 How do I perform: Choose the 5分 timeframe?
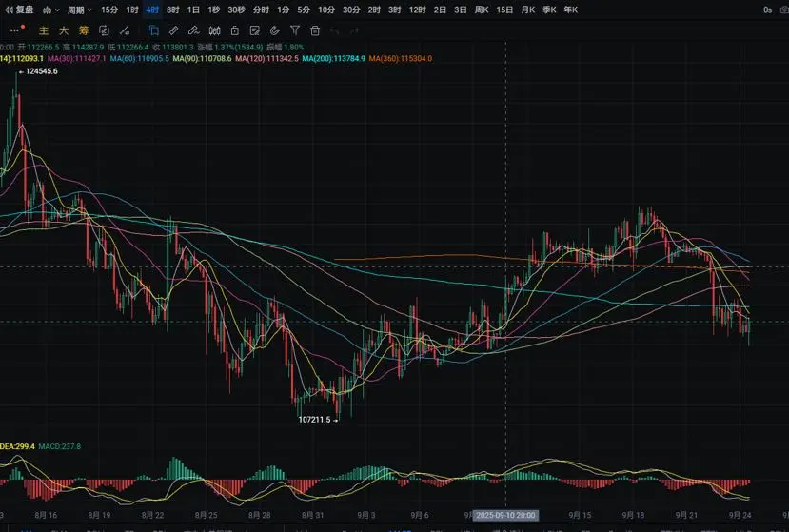[x=304, y=10]
